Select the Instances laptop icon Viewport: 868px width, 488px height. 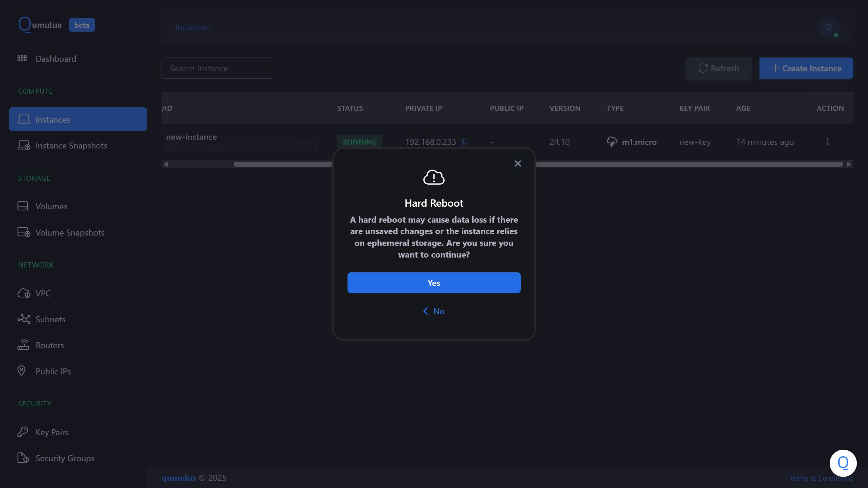tap(24, 119)
